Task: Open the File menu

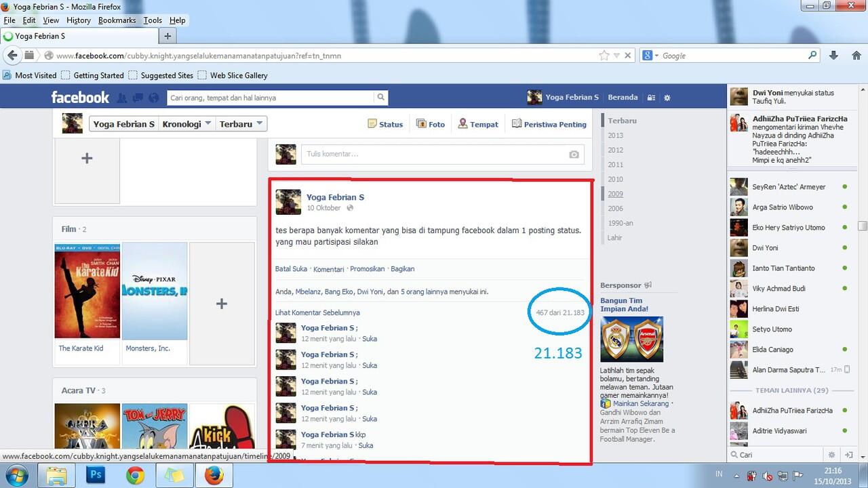Action: 9,20
